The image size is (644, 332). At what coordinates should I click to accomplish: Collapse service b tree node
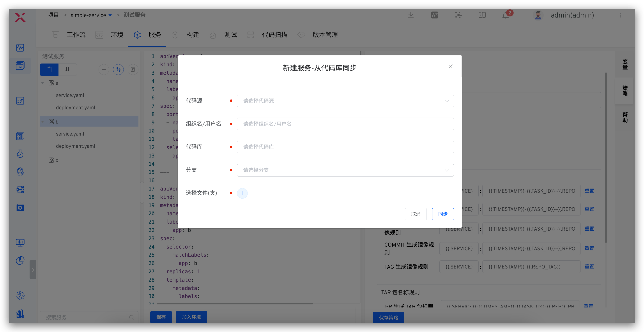tap(42, 122)
